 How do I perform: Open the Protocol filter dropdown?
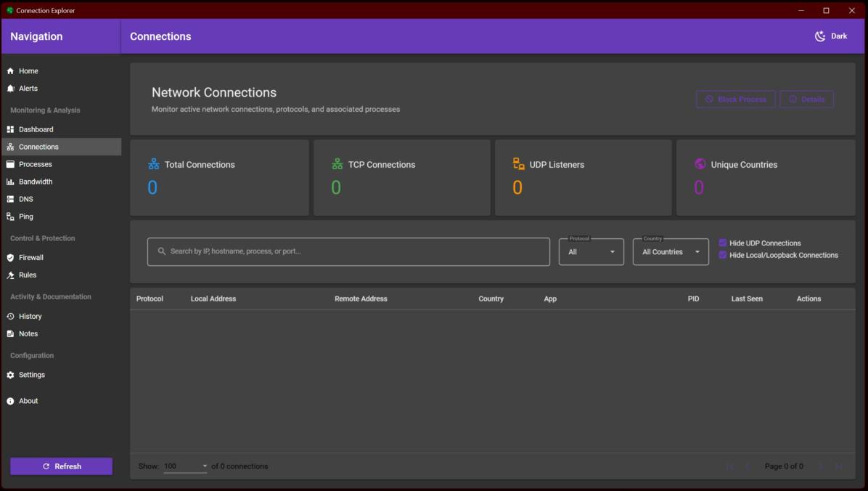point(591,252)
